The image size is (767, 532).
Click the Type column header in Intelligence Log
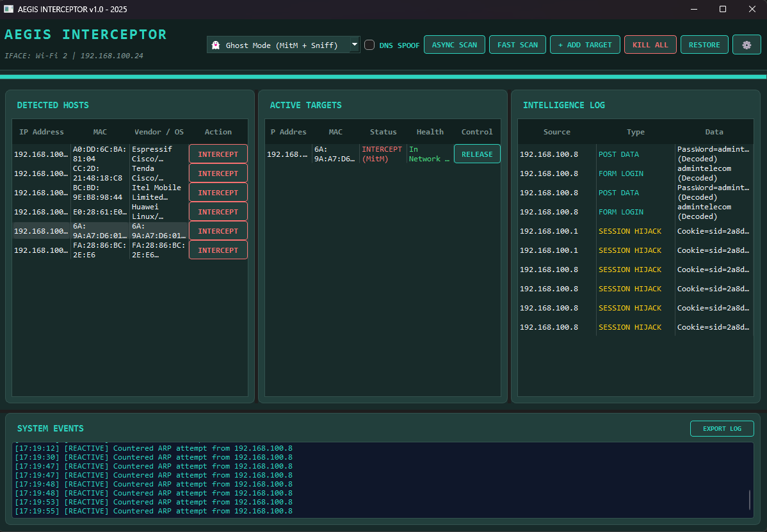(x=635, y=132)
